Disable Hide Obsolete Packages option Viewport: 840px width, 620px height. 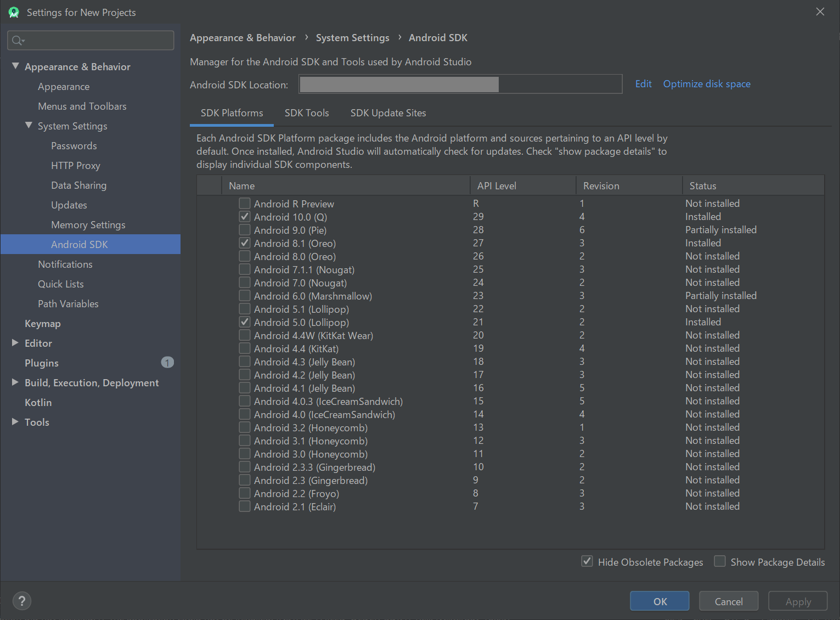[x=587, y=561]
